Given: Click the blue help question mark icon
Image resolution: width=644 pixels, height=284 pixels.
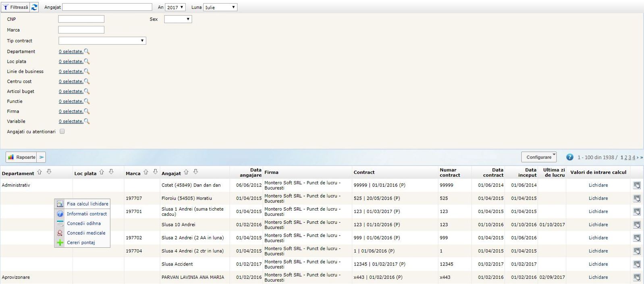Looking at the screenshot, I should pos(569,157).
